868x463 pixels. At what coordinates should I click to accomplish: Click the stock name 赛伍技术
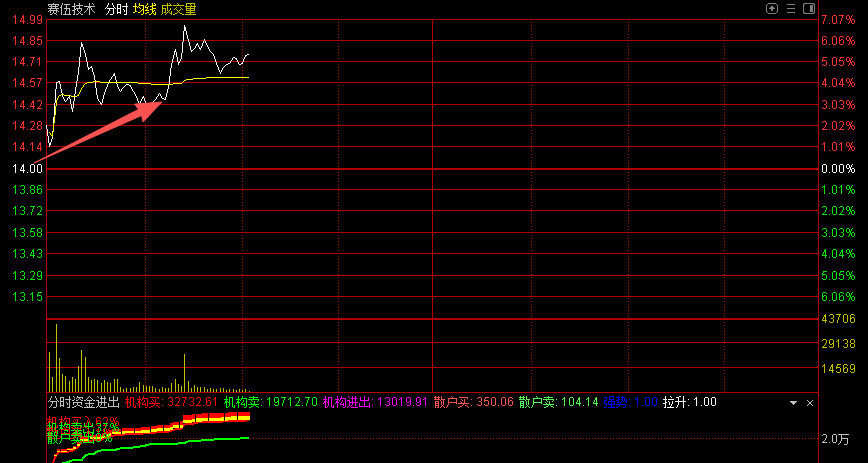click(x=72, y=9)
